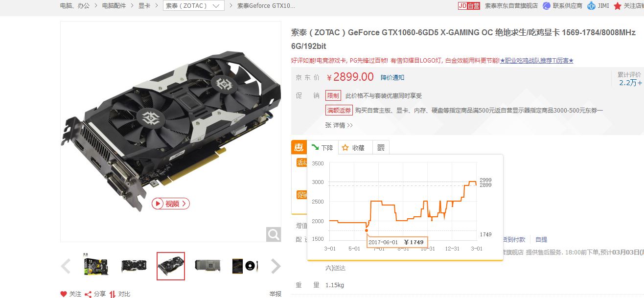
Task: Select the retail box product thumbnail
Action: pyautogui.click(x=95, y=266)
